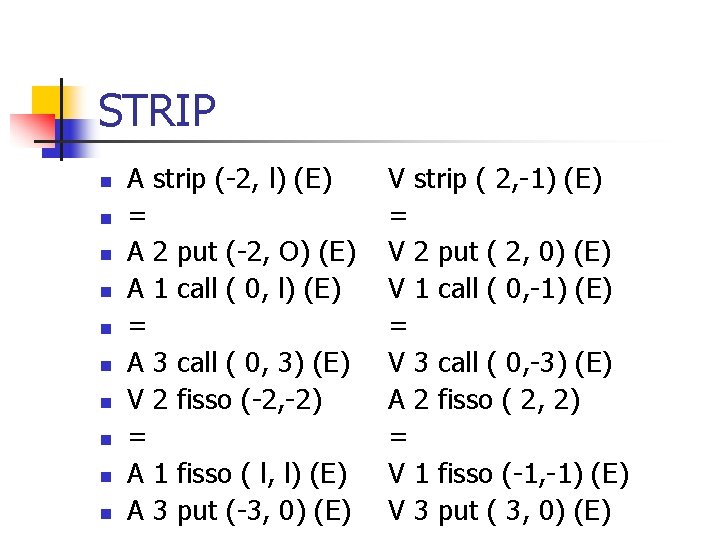Click the line "V 1 call ( 0,-1) (E)"
Screen dimensions: 720x540
pyautogui.click(x=499, y=290)
